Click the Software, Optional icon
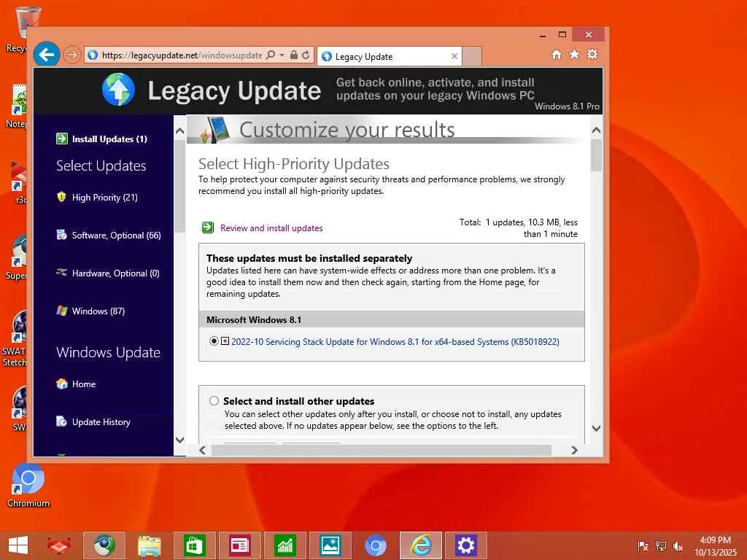 (61, 235)
